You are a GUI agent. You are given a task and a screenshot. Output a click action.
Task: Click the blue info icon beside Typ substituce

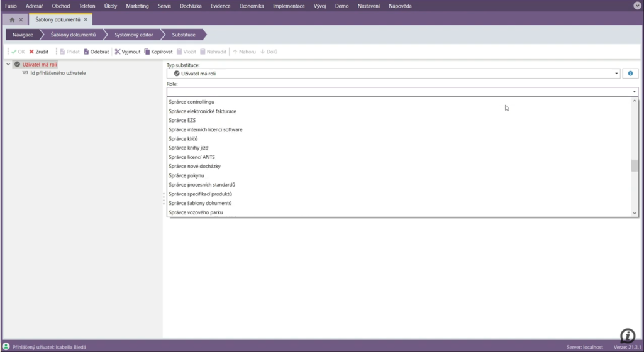tap(630, 74)
